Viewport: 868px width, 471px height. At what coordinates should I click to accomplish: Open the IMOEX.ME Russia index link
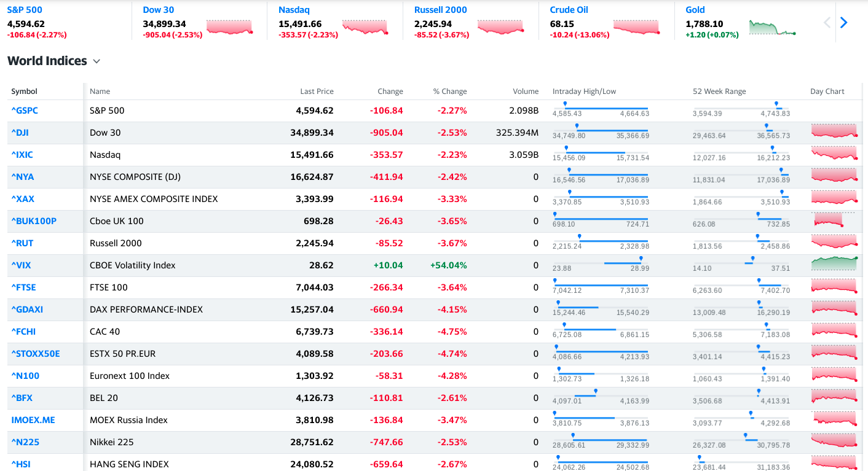point(33,419)
